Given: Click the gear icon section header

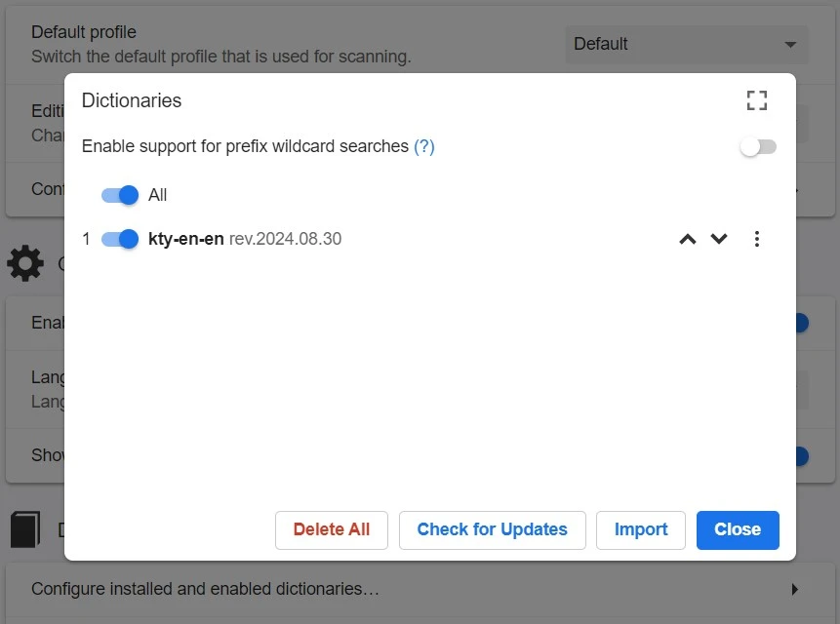Looking at the screenshot, I should 25,263.
